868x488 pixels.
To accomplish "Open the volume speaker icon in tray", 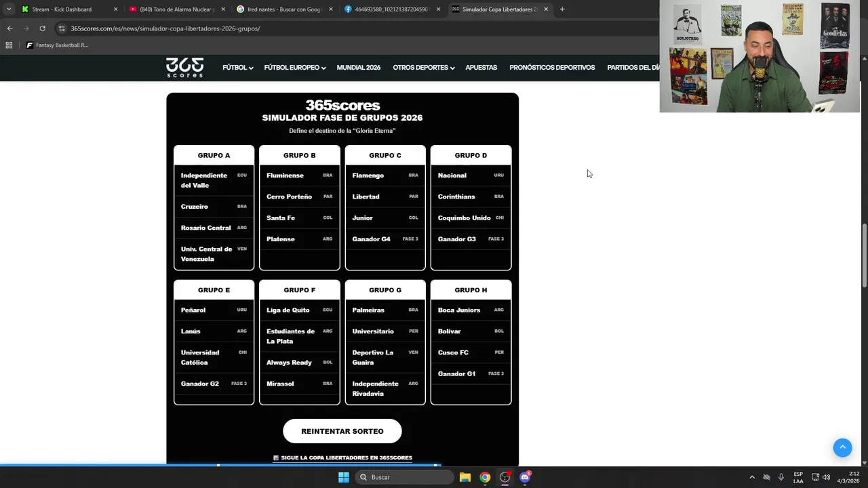I will tap(826, 477).
